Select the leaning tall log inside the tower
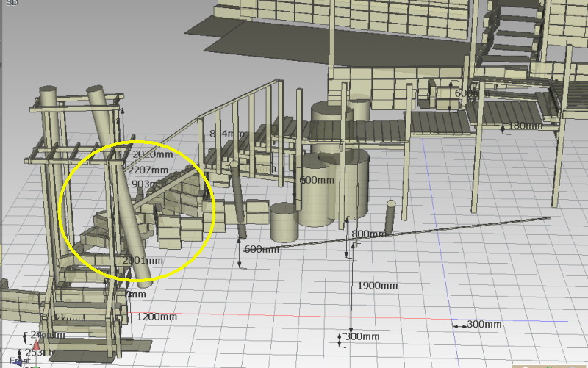The height and width of the screenshot is (368, 588). pyautogui.click(x=121, y=184)
